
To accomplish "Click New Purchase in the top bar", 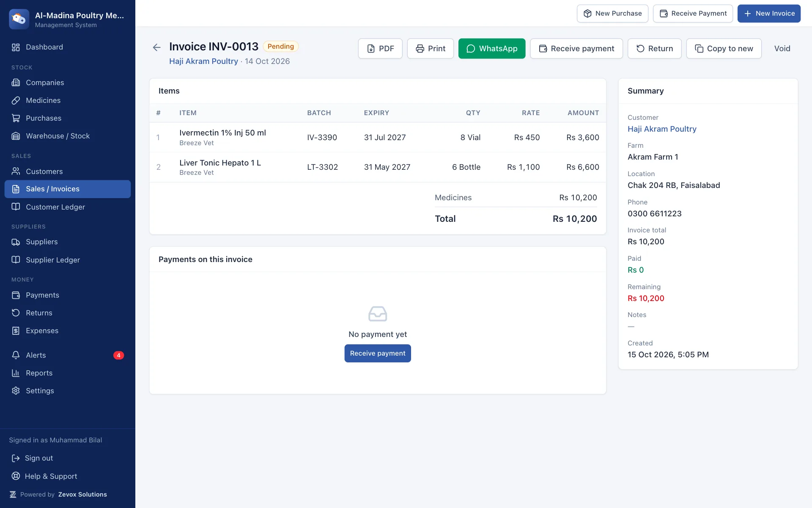I will point(612,14).
